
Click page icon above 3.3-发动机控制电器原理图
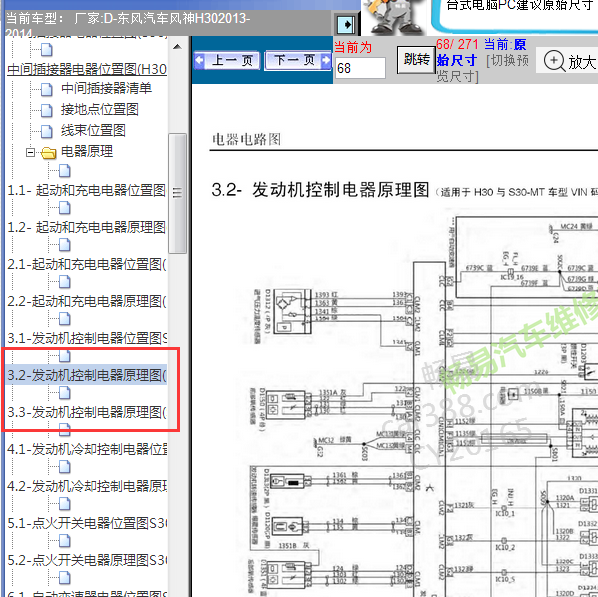point(65,393)
